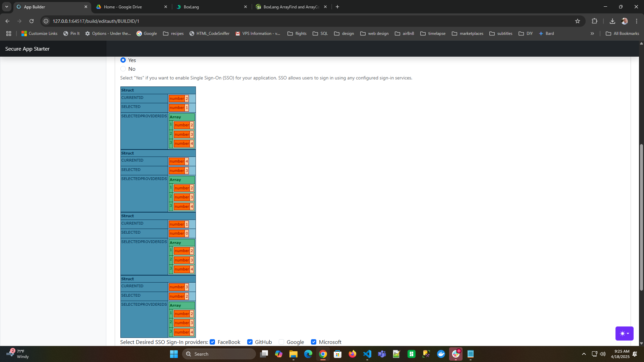Open the purple theme switcher dropdown
The image size is (644, 362).
(x=624, y=334)
